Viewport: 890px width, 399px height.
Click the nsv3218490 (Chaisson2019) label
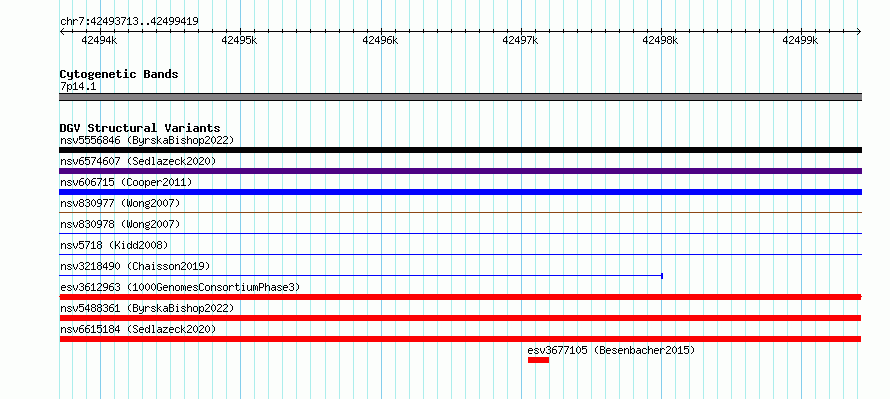click(x=135, y=266)
